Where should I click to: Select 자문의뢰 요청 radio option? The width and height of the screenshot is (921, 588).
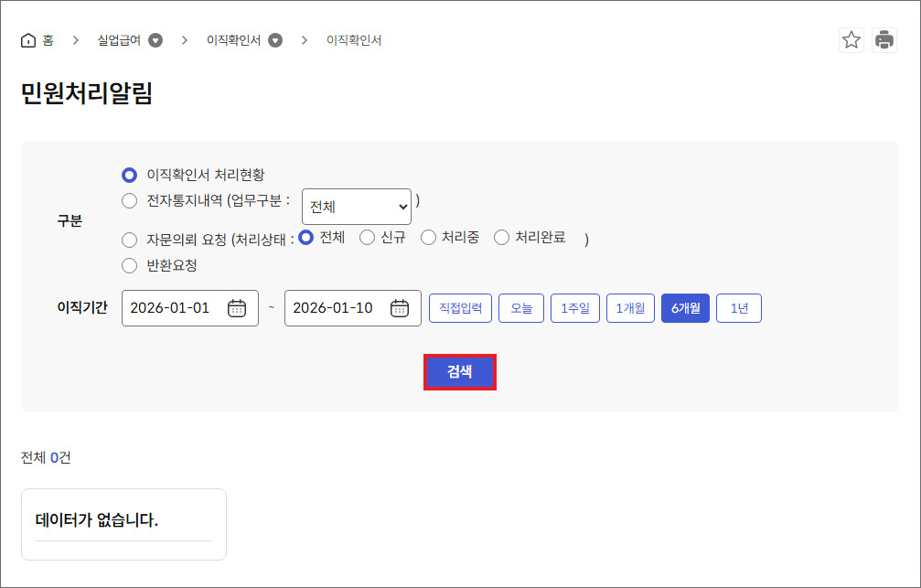click(x=129, y=241)
